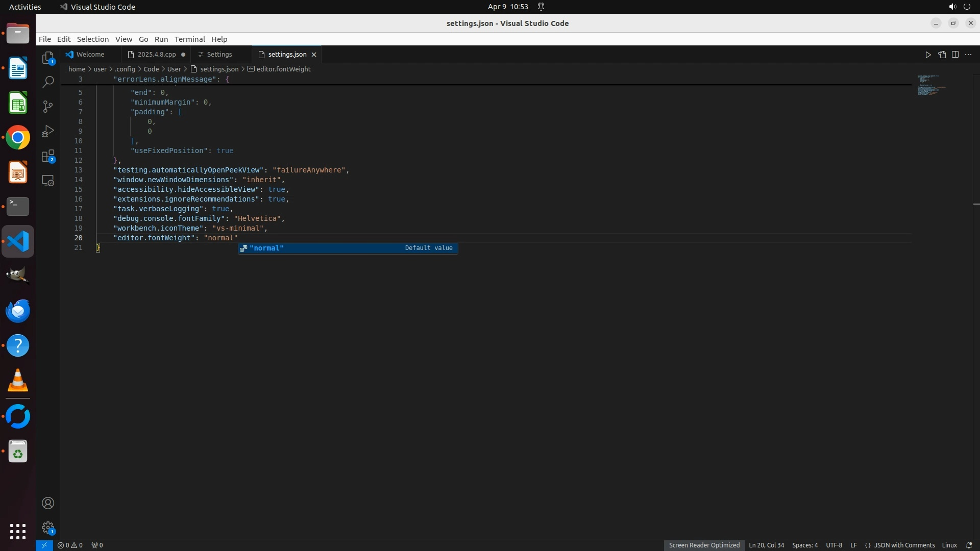
Task: Click the Accounts icon in activity bar
Action: pos(48,503)
